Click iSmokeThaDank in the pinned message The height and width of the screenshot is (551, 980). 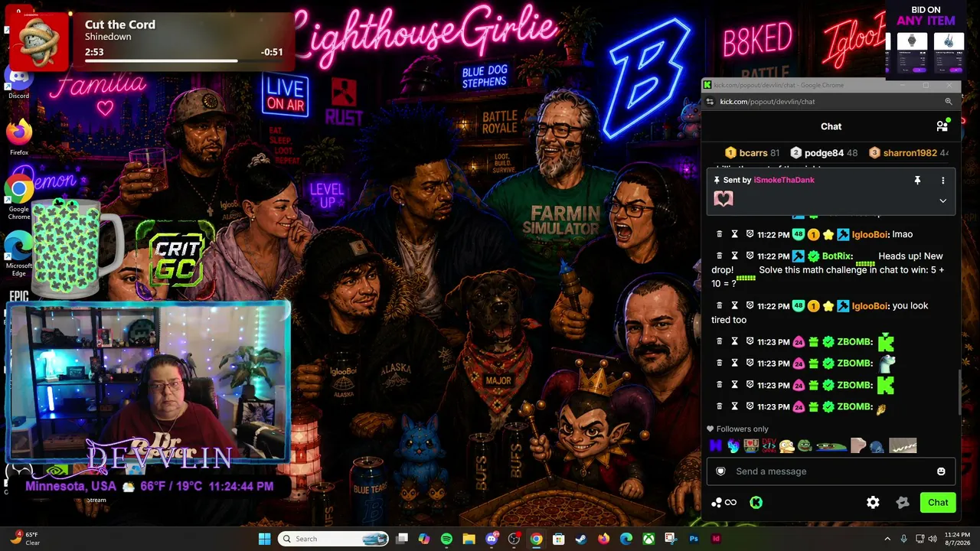pyautogui.click(x=784, y=180)
